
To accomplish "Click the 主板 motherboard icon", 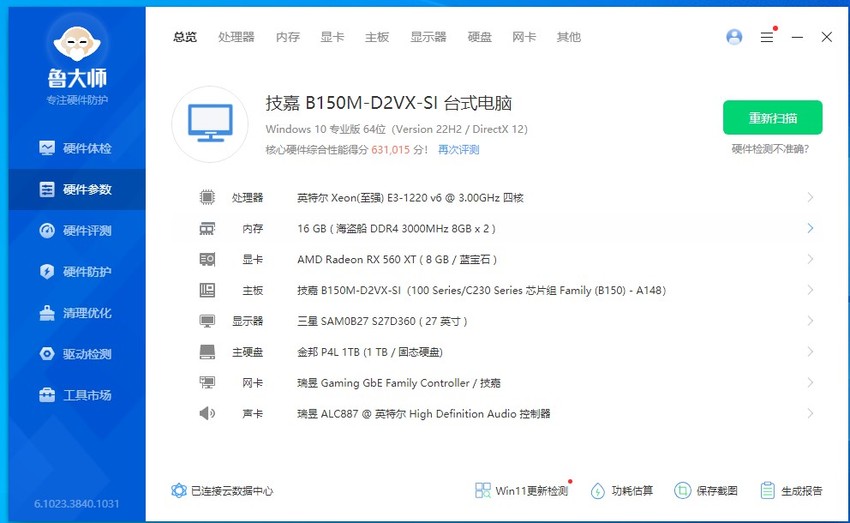I will [x=207, y=290].
